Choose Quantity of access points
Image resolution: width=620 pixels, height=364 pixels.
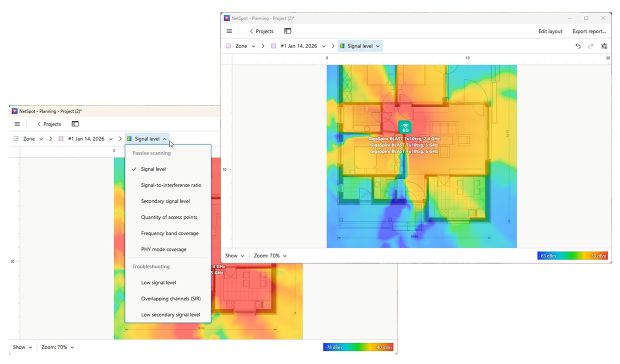(168, 217)
